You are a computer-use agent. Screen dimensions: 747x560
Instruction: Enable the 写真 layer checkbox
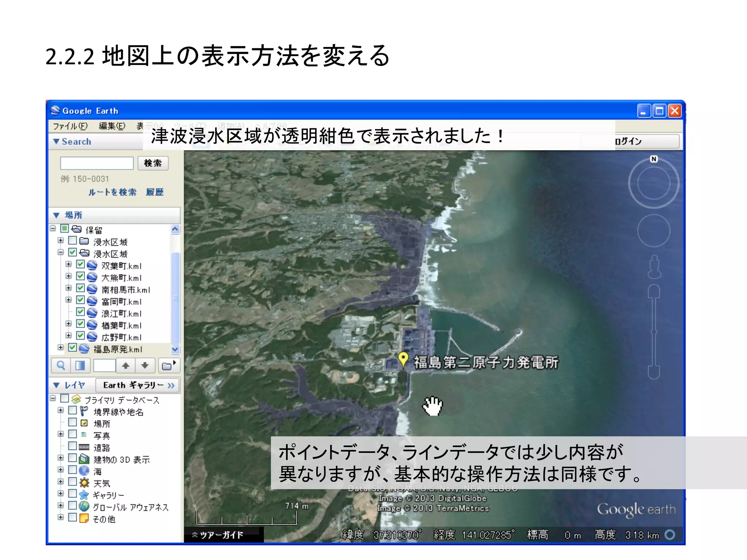click(x=73, y=434)
